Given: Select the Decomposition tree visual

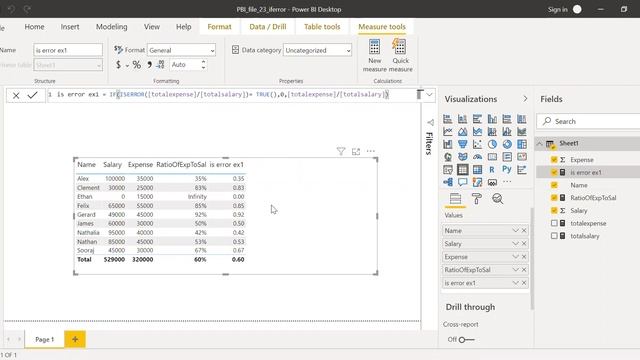Looking at the screenshot, I should [x=448, y=182].
